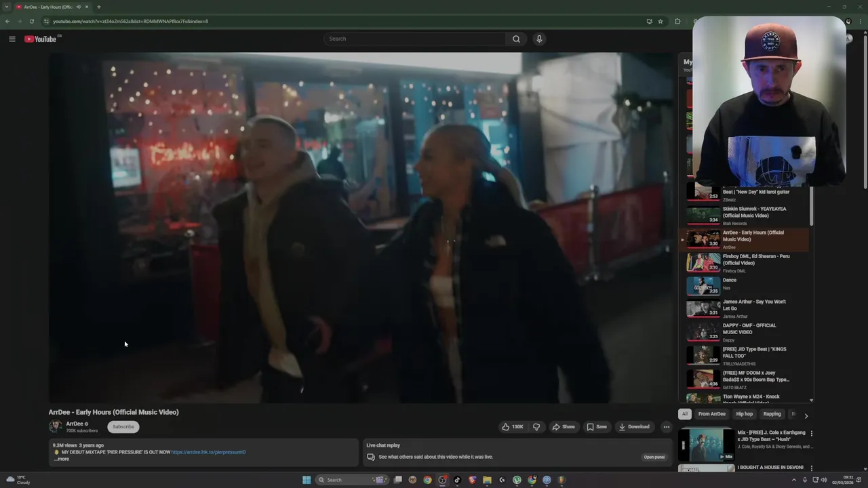Play JID Type Beat Kings Fall Too
The image size is (868, 488).
(x=745, y=356)
